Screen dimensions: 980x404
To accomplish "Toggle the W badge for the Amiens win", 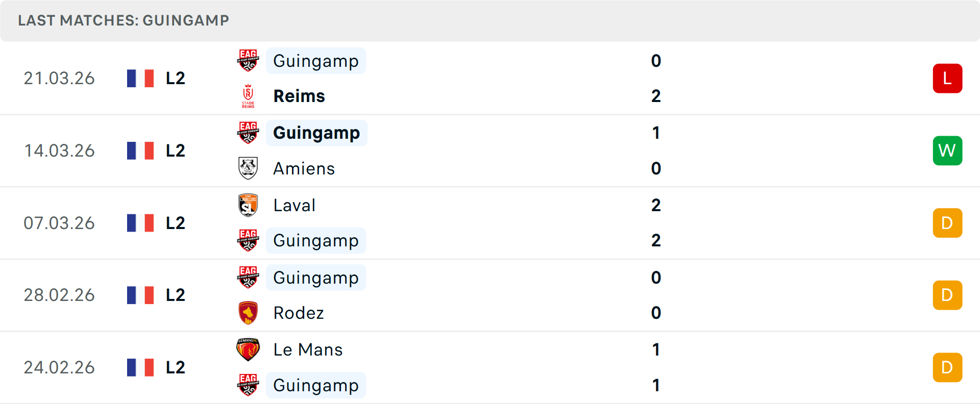I will 947,150.
